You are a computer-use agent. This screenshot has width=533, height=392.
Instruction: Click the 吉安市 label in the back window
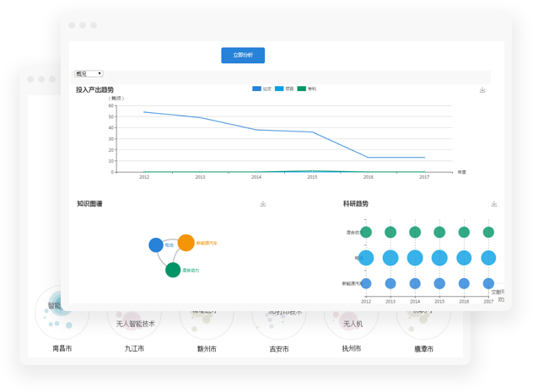coord(279,349)
